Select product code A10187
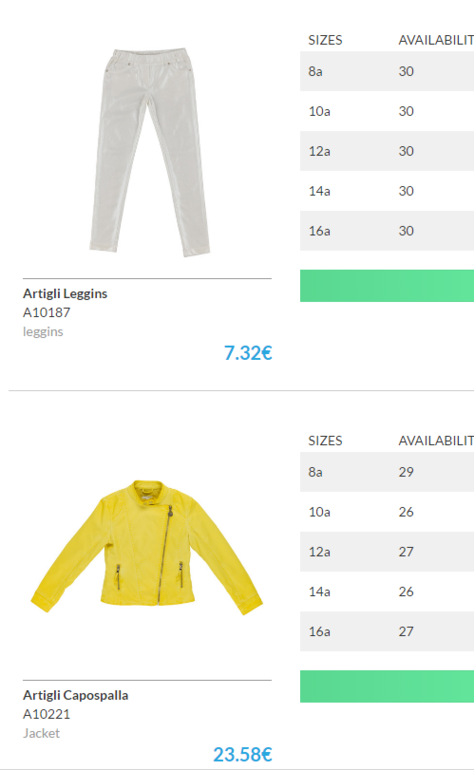 pyautogui.click(x=47, y=312)
